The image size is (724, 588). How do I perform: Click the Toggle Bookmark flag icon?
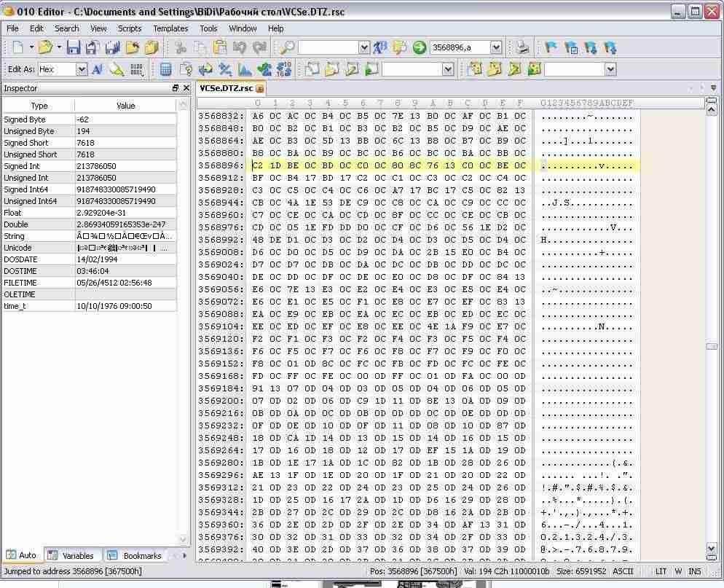point(551,48)
